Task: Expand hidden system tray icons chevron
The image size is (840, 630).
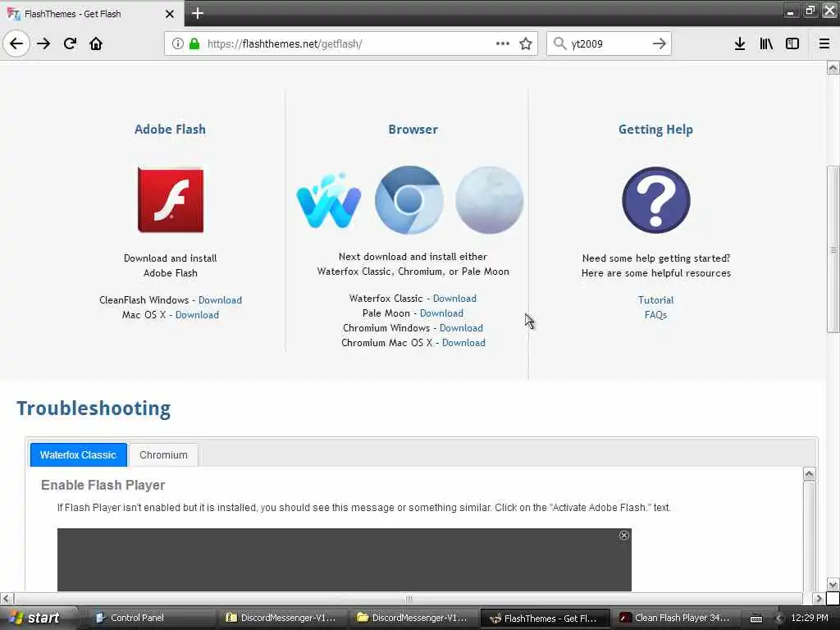Action: pyautogui.click(x=779, y=619)
